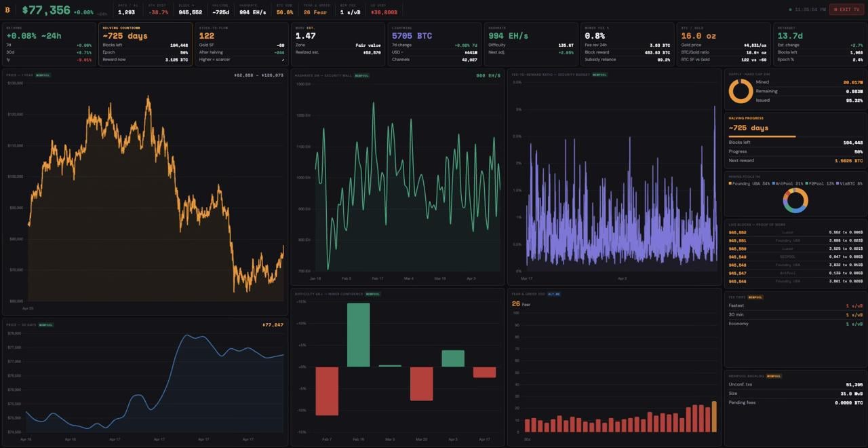Viewport: 868px width, 448px height.
Task: Click the tallest green difficulty adjustment bar
Action: [x=358, y=335]
